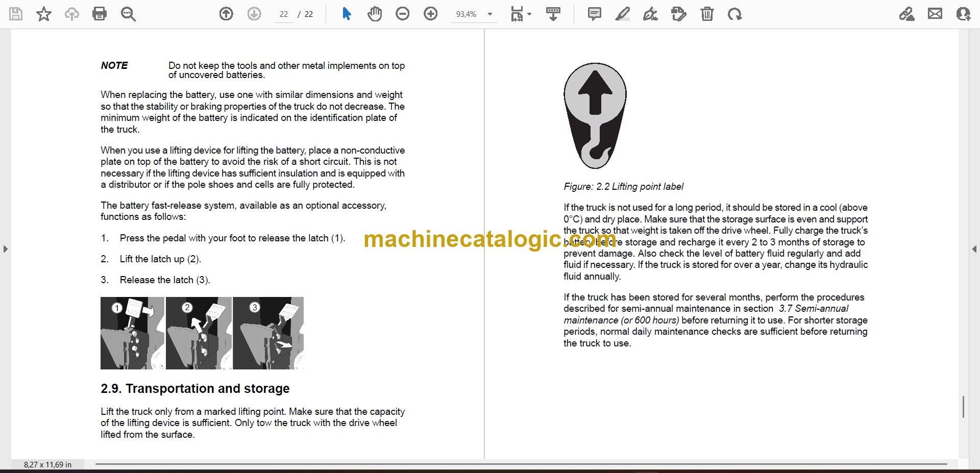Click the step 'Release the latch (3).'
The height and width of the screenshot is (473, 980).
[165, 280]
